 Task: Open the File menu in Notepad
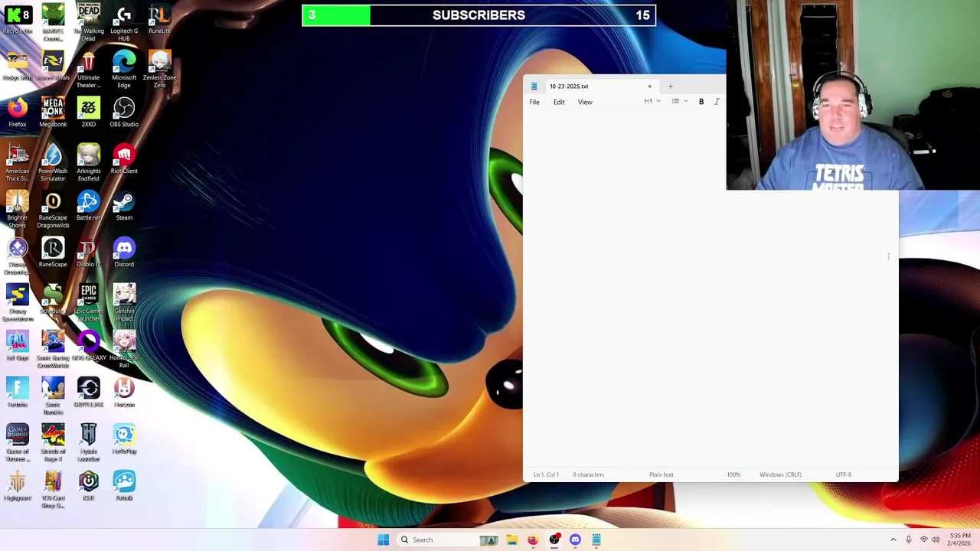534,102
